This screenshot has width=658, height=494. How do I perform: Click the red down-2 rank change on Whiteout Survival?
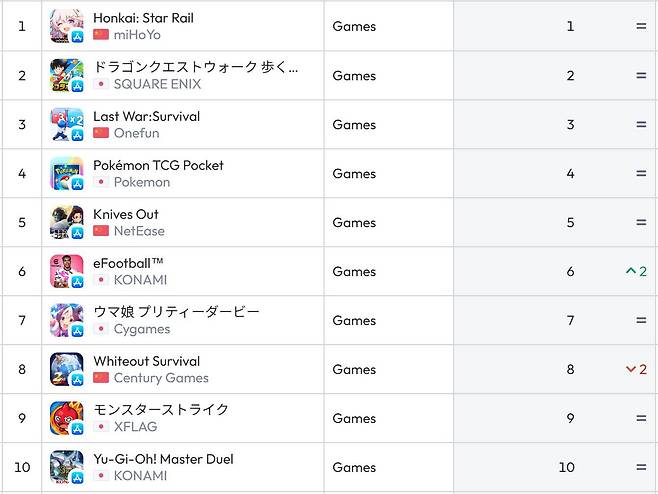click(636, 370)
